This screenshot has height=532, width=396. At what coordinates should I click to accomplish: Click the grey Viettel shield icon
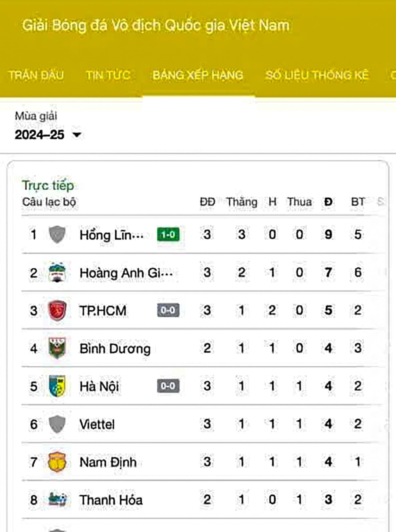click(x=57, y=424)
